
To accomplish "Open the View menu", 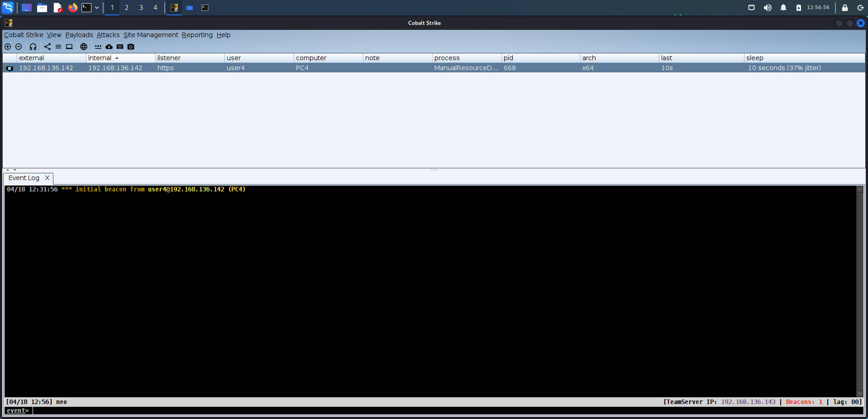I will coord(54,35).
